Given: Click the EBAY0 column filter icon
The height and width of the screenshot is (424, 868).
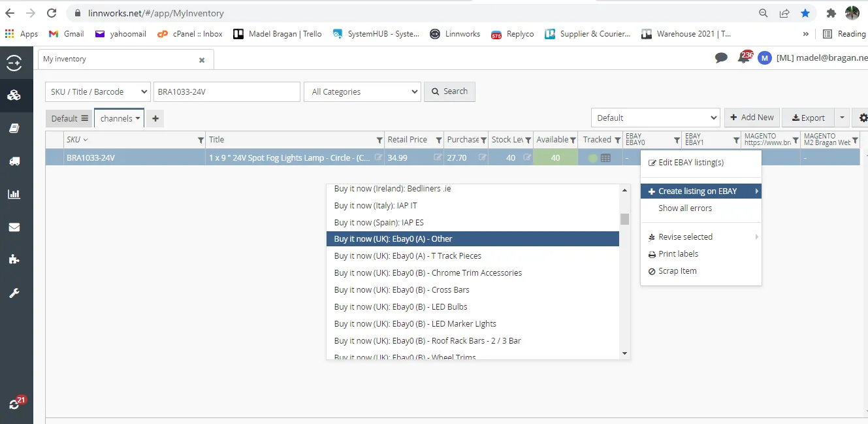Looking at the screenshot, I should 677,140.
